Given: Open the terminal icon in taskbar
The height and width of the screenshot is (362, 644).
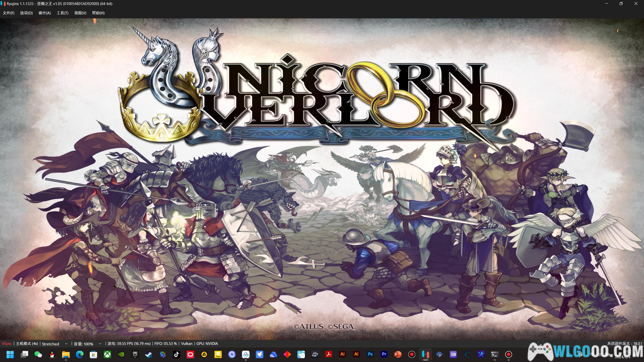Looking at the screenshot, I should [495, 354].
